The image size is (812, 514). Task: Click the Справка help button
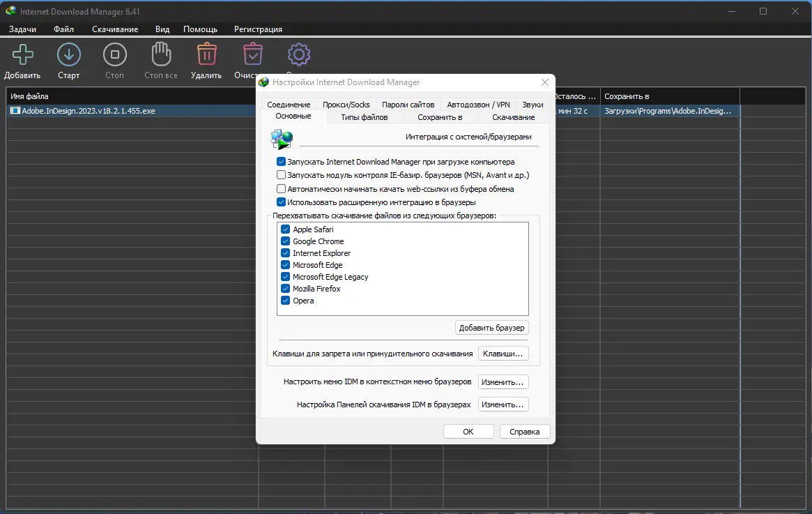(x=525, y=432)
